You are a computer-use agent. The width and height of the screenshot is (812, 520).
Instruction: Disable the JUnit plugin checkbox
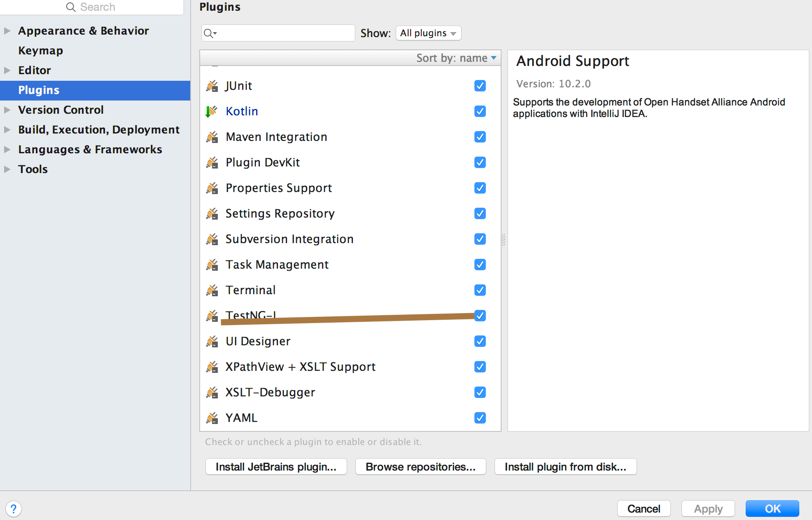(x=480, y=86)
